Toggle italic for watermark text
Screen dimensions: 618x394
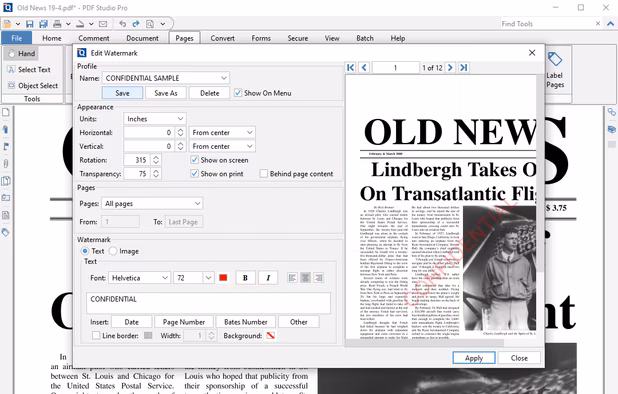point(268,278)
